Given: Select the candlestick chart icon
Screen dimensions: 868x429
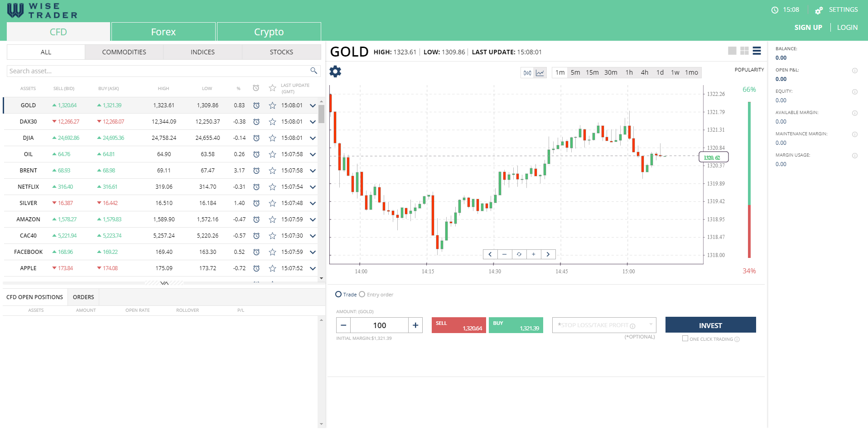Looking at the screenshot, I should [527, 72].
